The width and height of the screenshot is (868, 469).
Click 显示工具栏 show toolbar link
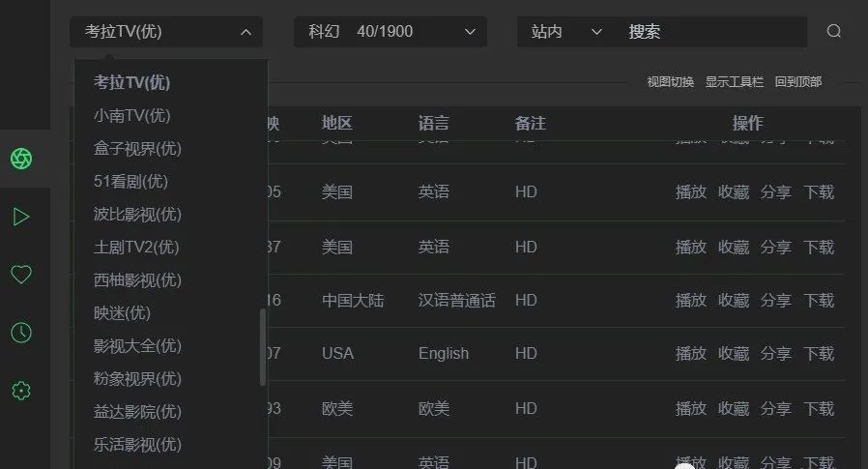(734, 82)
